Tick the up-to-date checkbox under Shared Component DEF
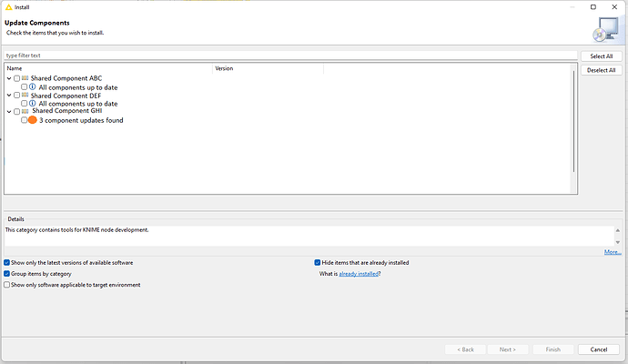 coord(24,104)
